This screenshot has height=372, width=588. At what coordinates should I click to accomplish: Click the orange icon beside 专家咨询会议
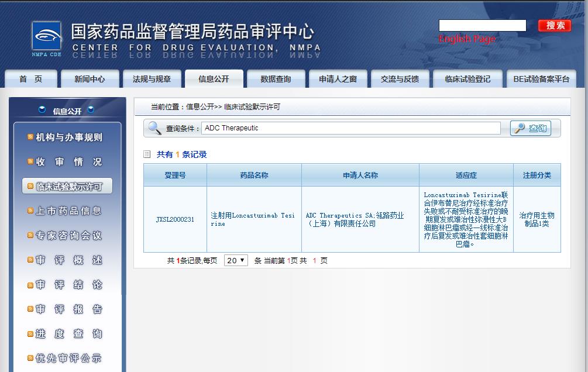pyautogui.click(x=30, y=236)
